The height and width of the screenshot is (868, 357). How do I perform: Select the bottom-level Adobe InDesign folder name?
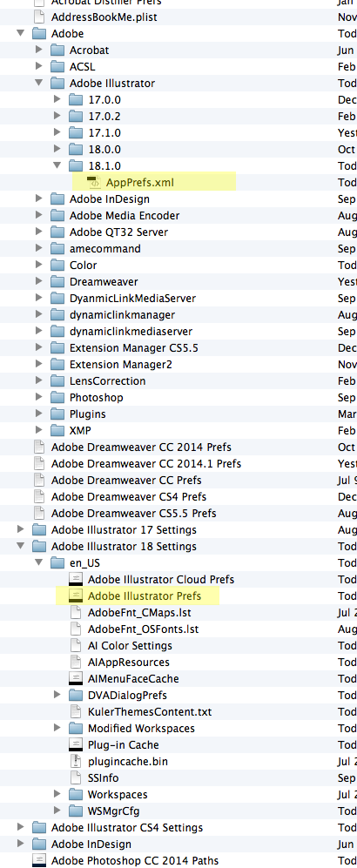[91, 844]
